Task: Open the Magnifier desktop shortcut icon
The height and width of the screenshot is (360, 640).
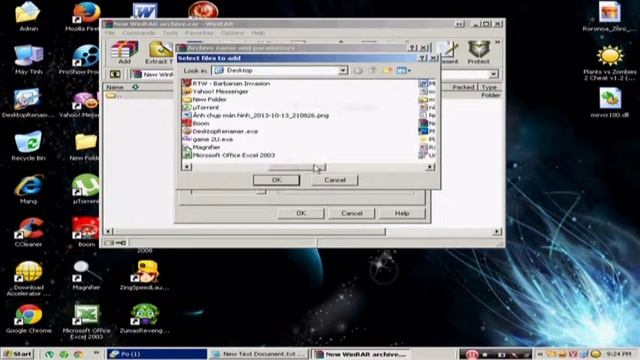Action: point(86,276)
